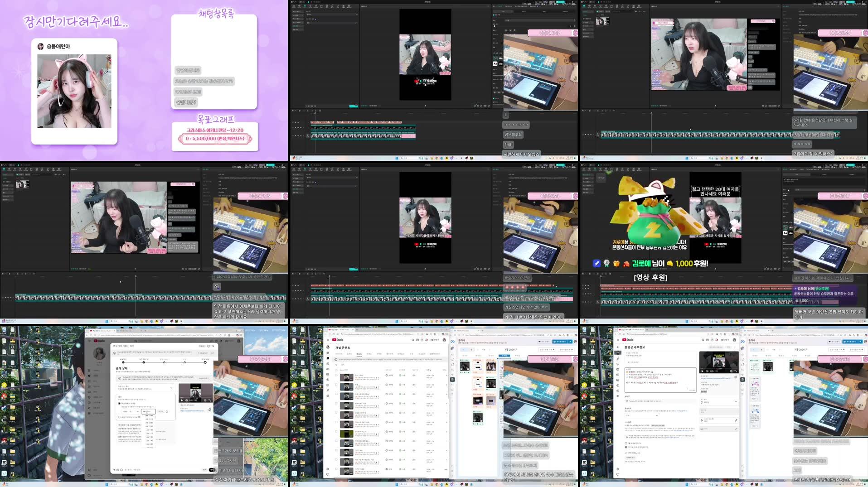Image resolution: width=868 pixels, height=487 pixels.
Task: Click the fullscreen icon in CapCut's preview panel
Action: coord(490,106)
